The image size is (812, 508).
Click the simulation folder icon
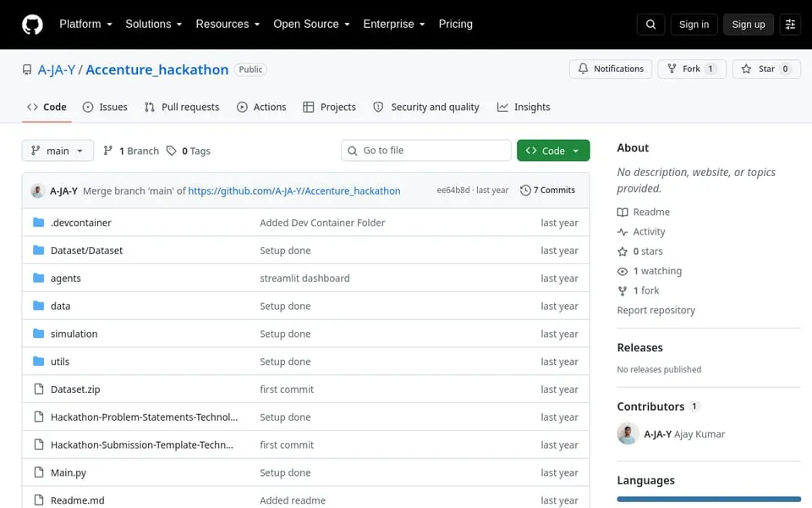(x=38, y=334)
